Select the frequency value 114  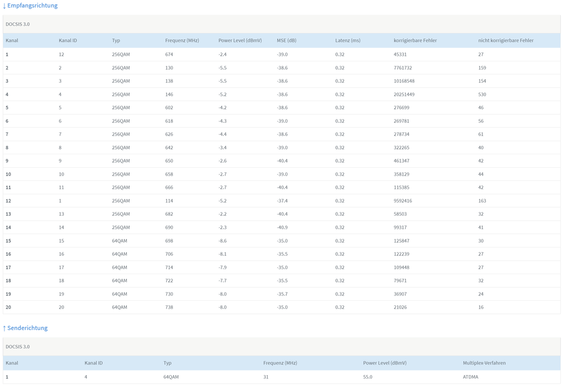click(x=169, y=201)
